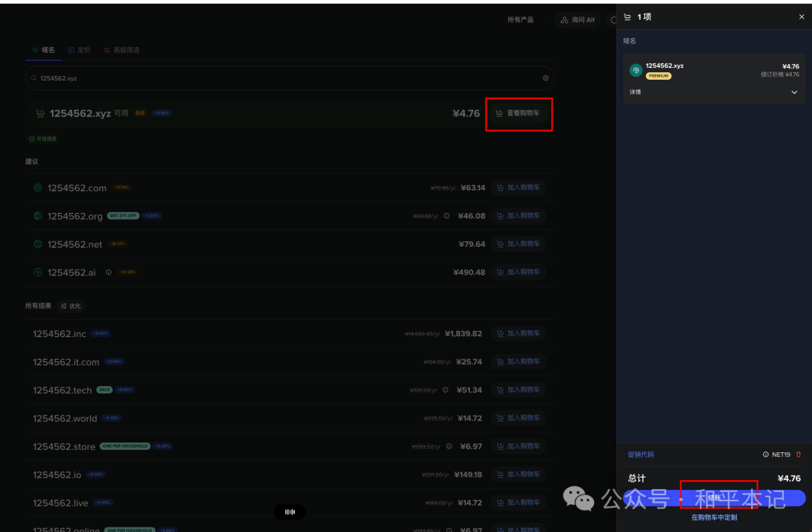Click the 询问 Alf assistant button

coord(577,20)
